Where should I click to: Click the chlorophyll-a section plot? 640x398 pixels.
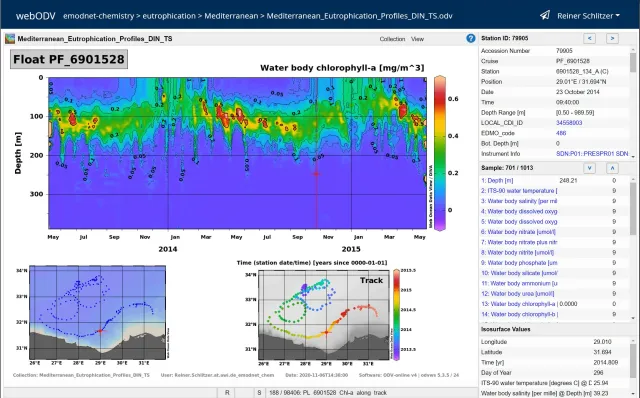coord(237,153)
